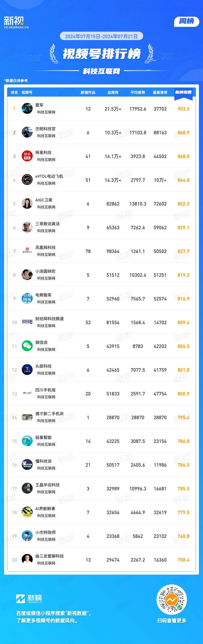Open the 网易科技 red logo avatar
Image resolution: width=203 pixels, height=644 pixels.
coord(27,156)
